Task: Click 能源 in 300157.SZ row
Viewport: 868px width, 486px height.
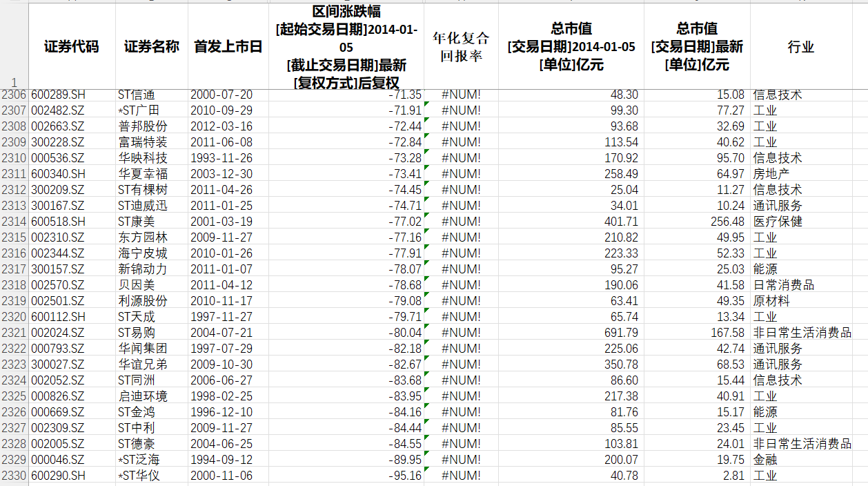Action: click(x=765, y=269)
